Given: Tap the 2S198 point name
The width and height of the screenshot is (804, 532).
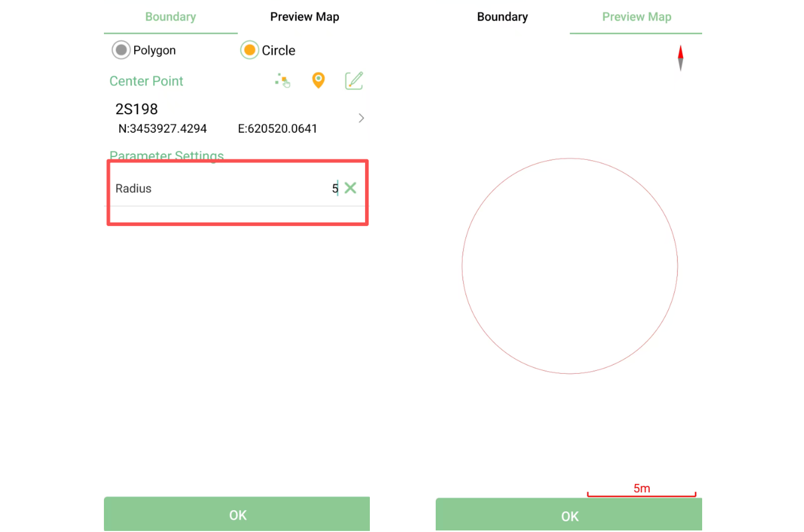Looking at the screenshot, I should click(x=136, y=109).
